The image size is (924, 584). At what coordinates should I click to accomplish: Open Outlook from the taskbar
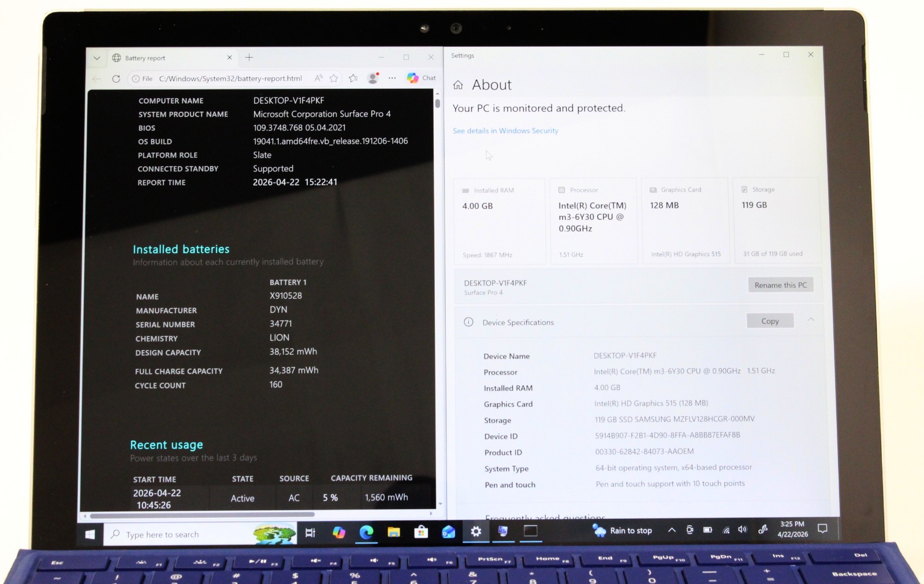[449, 531]
